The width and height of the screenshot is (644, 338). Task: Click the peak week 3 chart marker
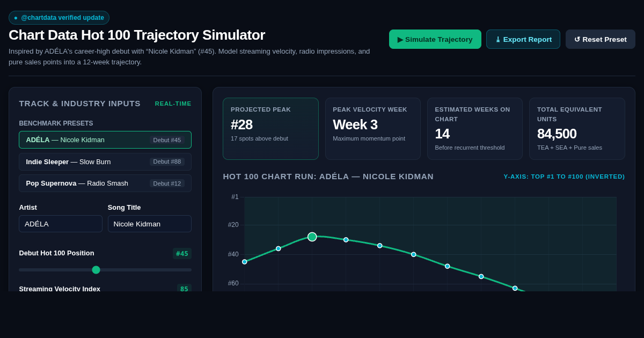(x=312, y=237)
